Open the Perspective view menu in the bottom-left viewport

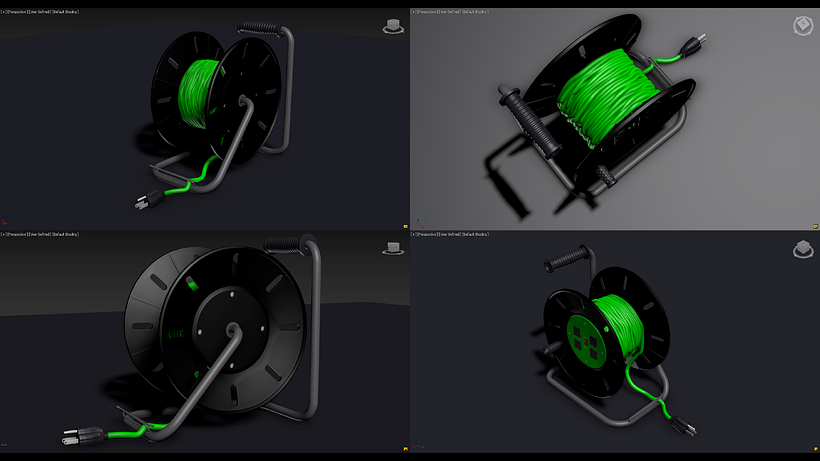point(17,234)
